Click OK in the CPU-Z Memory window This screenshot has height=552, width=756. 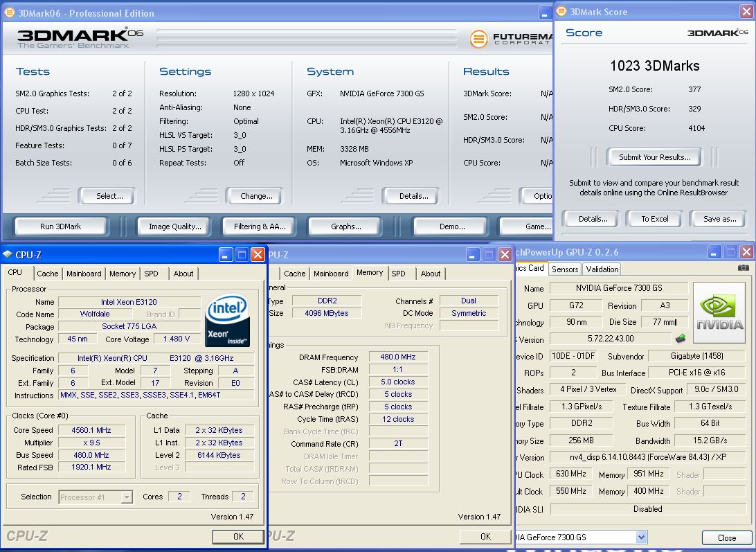[x=485, y=537]
